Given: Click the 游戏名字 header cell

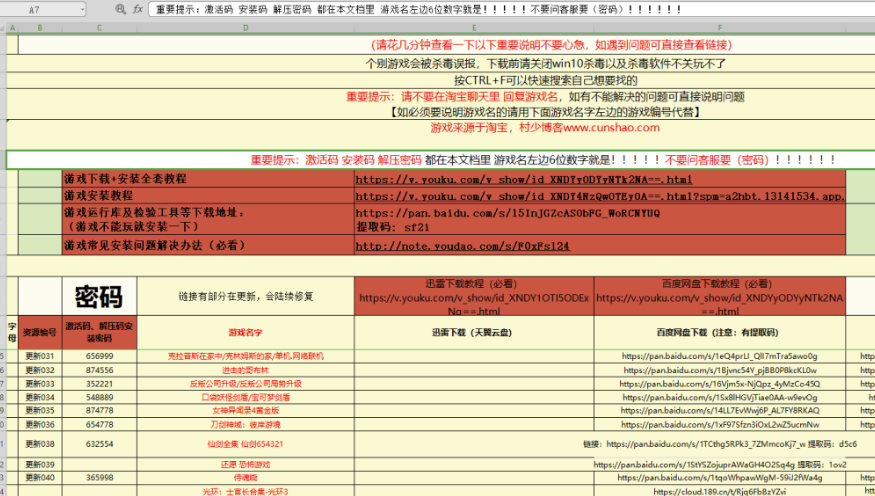Looking at the screenshot, I should click(246, 333).
